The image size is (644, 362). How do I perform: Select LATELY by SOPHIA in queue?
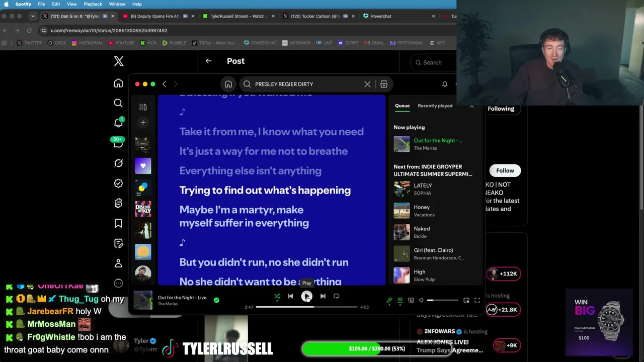click(x=435, y=189)
